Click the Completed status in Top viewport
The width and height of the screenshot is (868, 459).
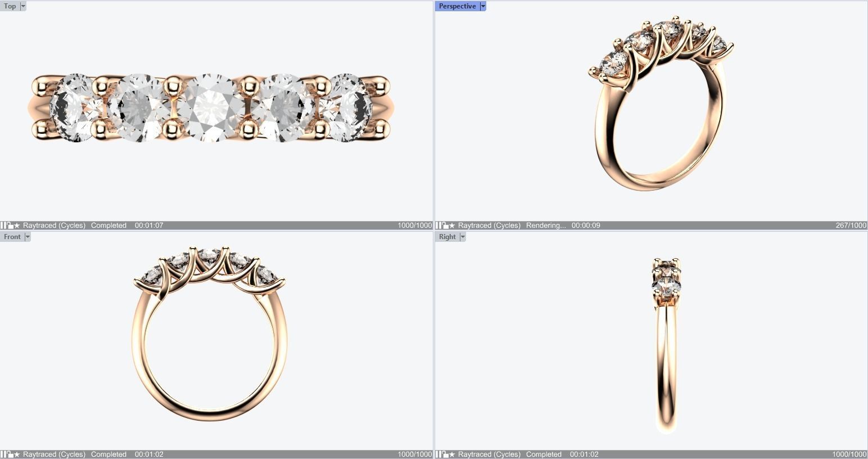(108, 226)
